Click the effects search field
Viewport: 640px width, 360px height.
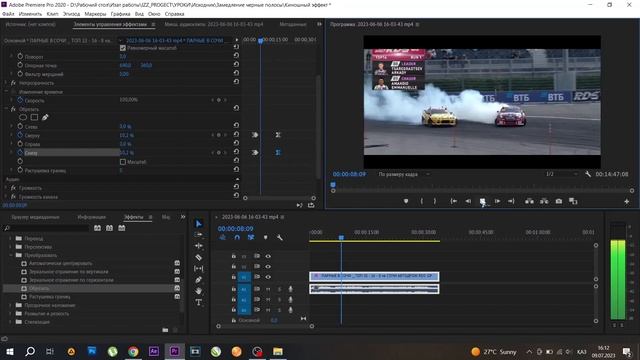pos(48,228)
